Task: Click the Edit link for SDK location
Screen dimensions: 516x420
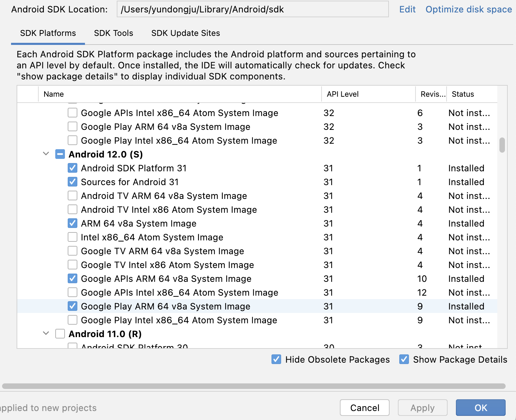Action: [x=407, y=9]
